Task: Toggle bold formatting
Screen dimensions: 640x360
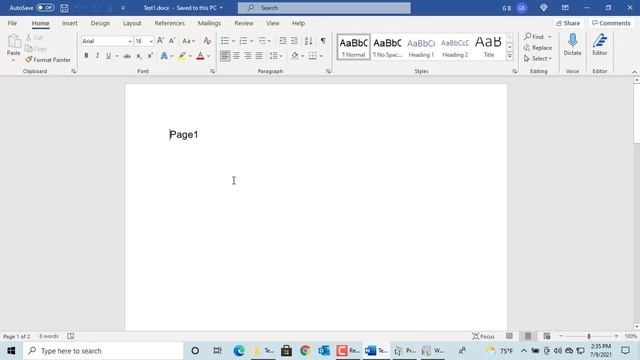Action: pyautogui.click(x=86, y=56)
